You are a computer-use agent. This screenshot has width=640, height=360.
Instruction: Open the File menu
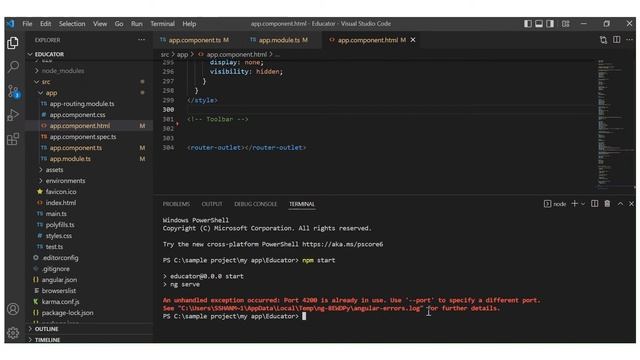point(27,24)
